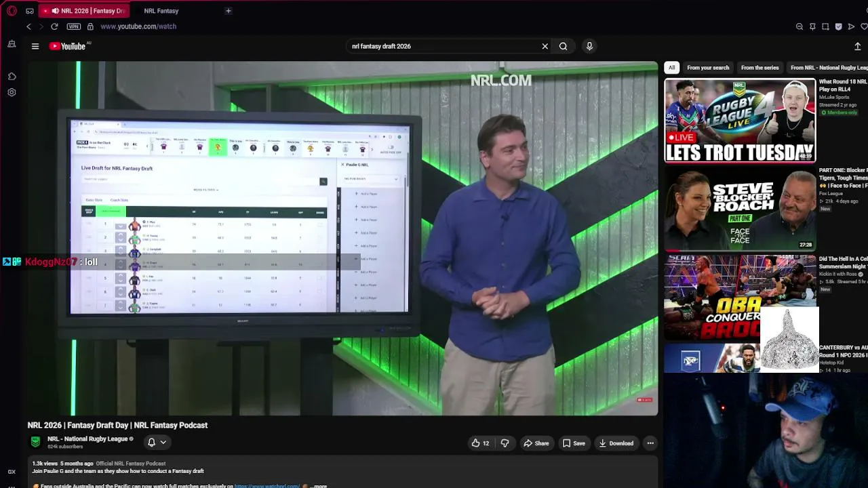Submit search with the magnifier button
The height and width of the screenshot is (488, 868).
click(x=563, y=46)
